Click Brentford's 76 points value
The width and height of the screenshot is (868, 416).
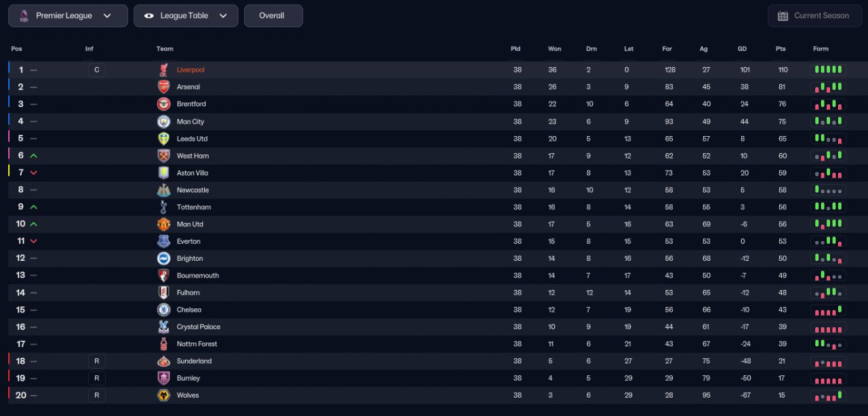(782, 104)
